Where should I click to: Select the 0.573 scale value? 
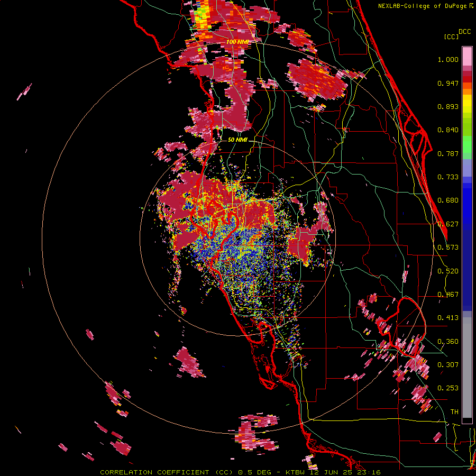coord(448,248)
